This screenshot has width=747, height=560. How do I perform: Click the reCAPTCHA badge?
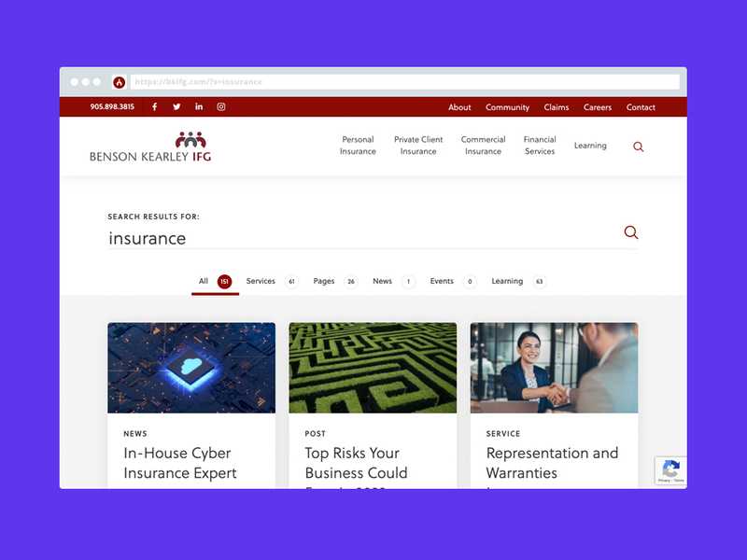[x=670, y=470]
